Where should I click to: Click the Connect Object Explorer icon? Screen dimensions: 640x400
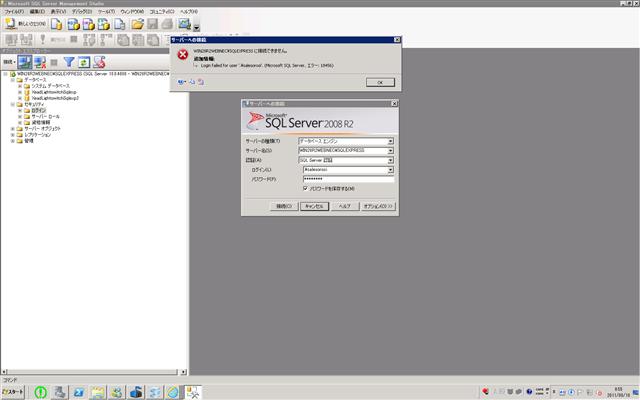(24, 61)
